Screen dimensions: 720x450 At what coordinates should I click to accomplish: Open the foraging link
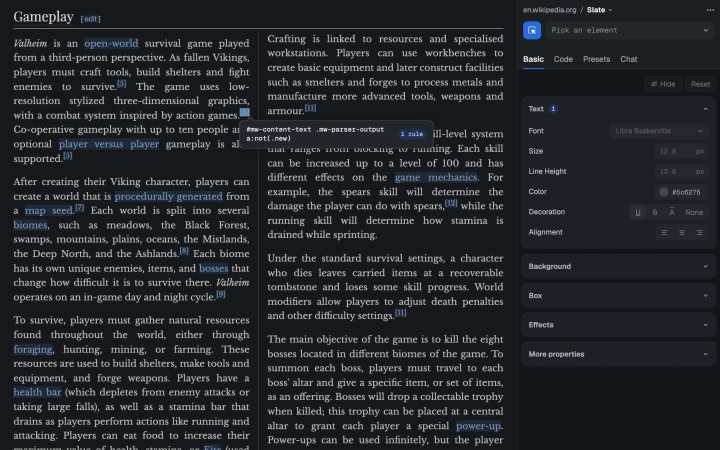[33, 349]
